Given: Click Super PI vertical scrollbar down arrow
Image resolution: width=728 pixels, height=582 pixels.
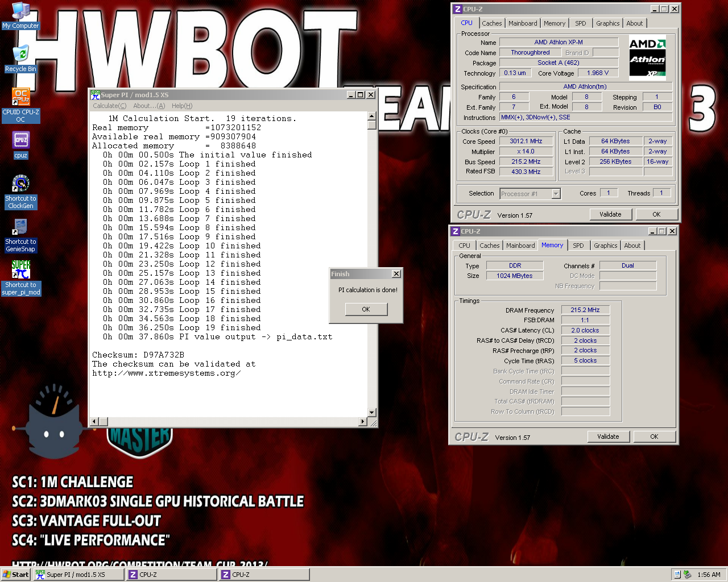Looking at the screenshot, I should tap(372, 413).
